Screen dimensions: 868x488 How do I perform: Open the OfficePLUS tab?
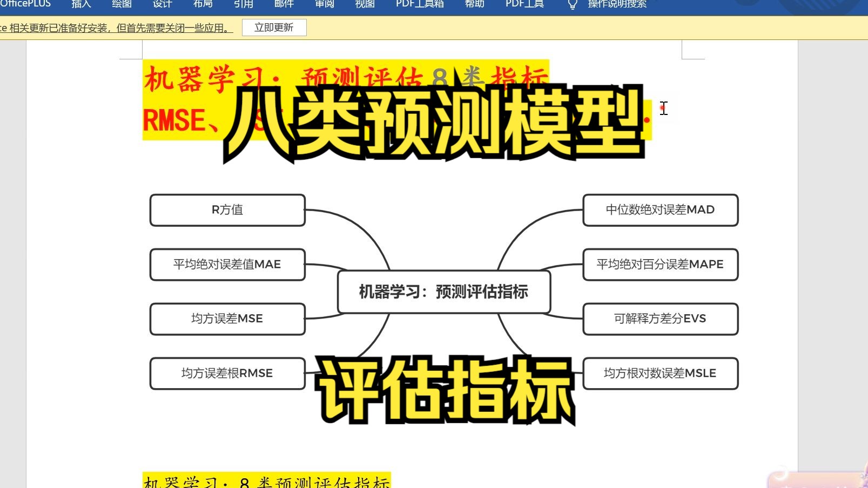coord(25,4)
